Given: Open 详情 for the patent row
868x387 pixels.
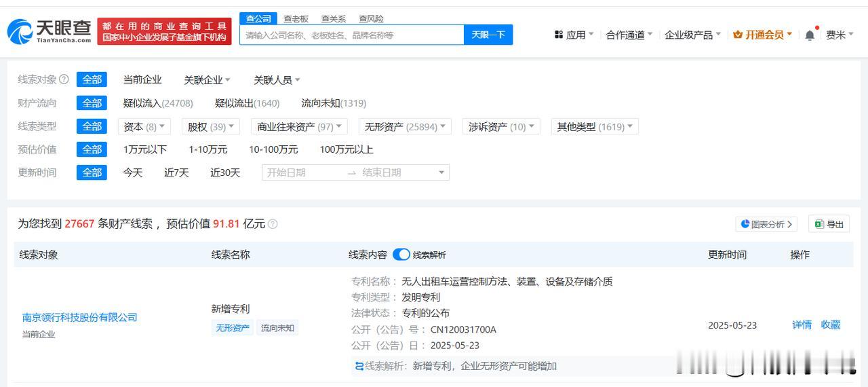Looking at the screenshot, I should click(x=802, y=325).
